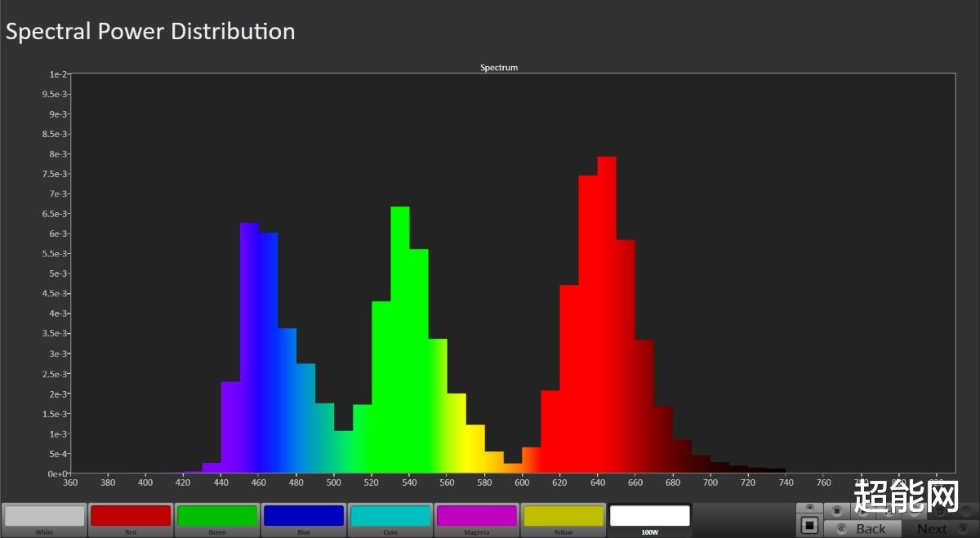This screenshot has height=538, width=980.
Task: Click the 5e-3 y-axis label
Action: coord(58,273)
